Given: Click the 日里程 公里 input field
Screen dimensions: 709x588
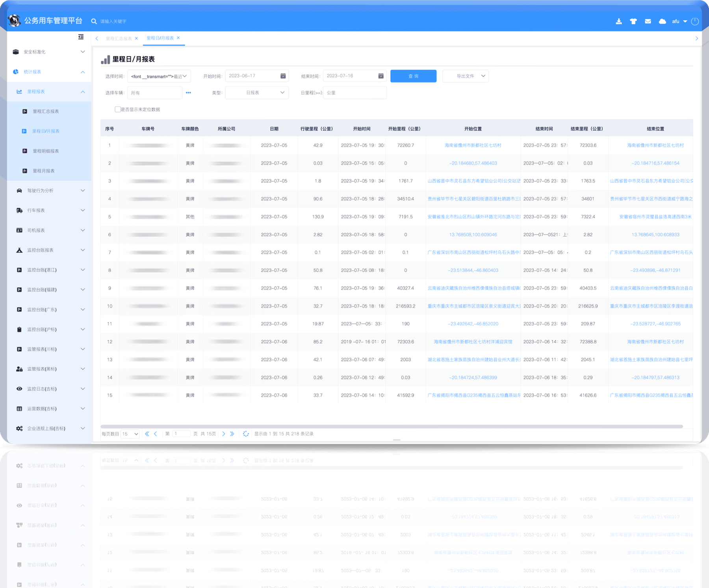Looking at the screenshot, I should coord(354,93).
